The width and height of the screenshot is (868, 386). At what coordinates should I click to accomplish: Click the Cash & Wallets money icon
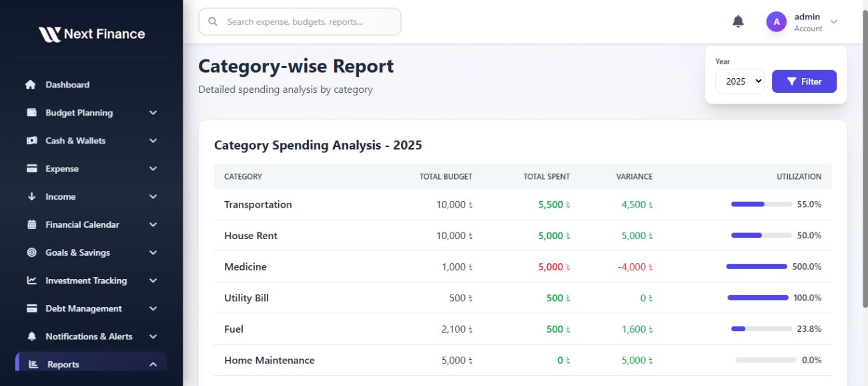pos(31,141)
